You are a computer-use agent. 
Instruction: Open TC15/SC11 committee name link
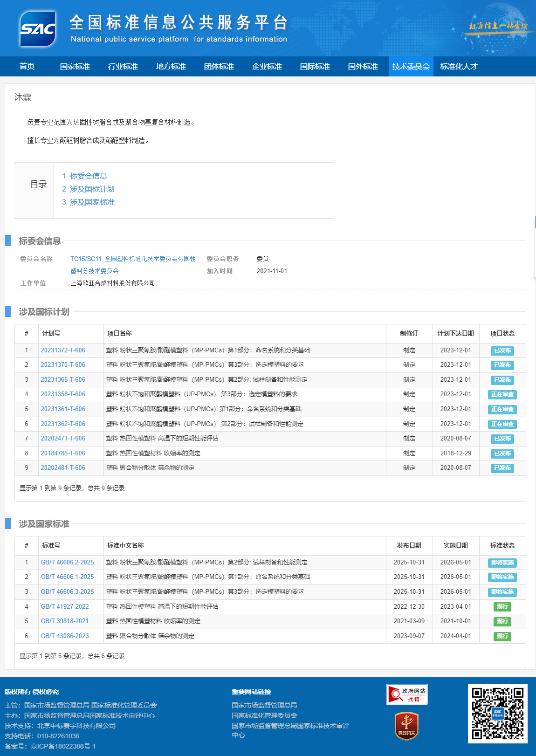pyautogui.click(x=133, y=259)
